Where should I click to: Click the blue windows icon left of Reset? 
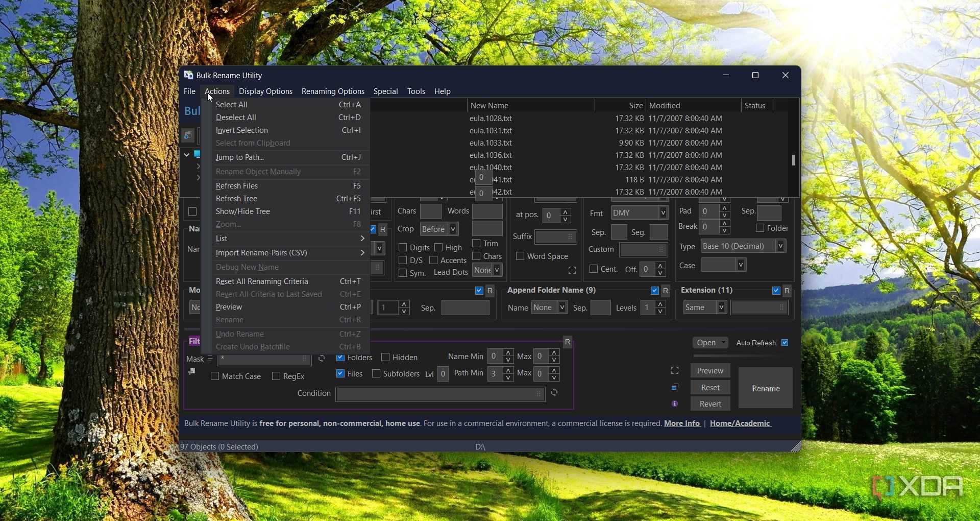[x=675, y=387]
